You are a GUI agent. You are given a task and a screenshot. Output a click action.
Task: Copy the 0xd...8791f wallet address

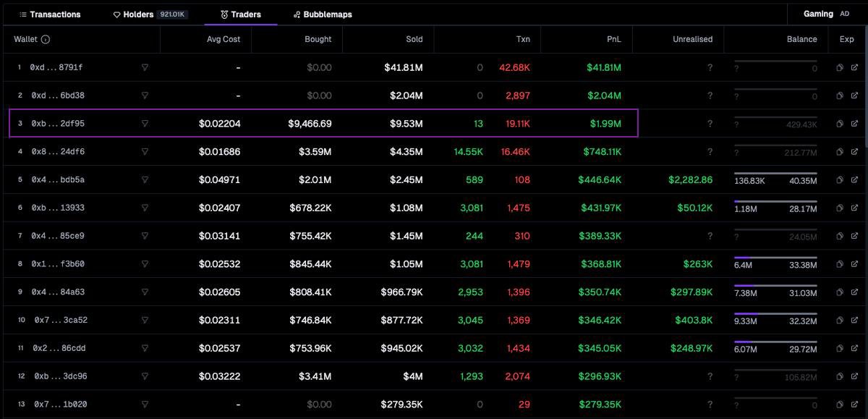pyautogui.click(x=840, y=67)
